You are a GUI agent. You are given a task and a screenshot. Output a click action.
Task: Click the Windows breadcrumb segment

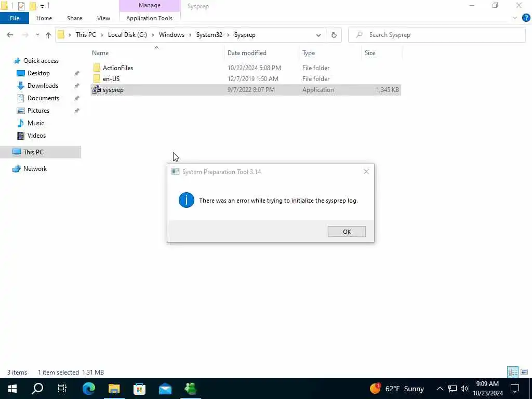point(171,35)
